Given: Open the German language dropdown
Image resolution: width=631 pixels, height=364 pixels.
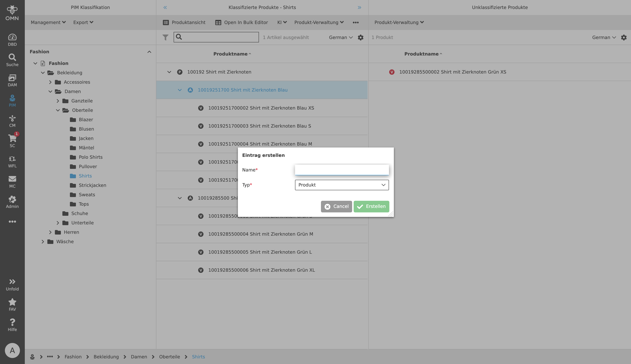Looking at the screenshot, I should 340,37.
